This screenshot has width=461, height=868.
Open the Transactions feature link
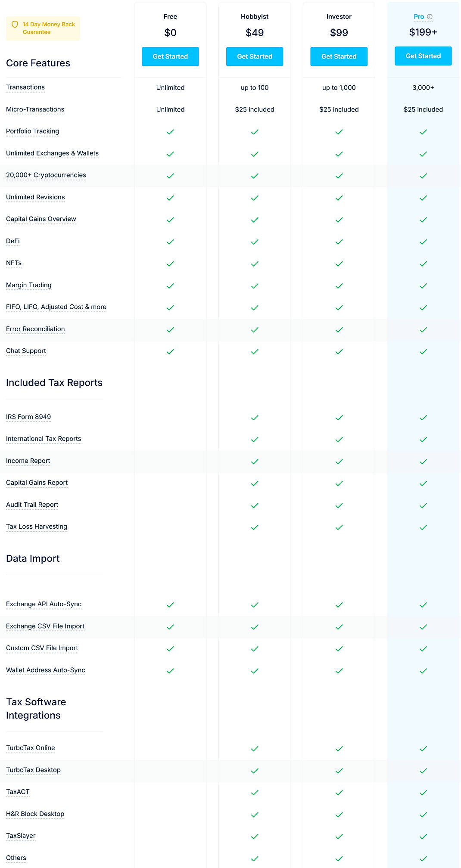(25, 87)
